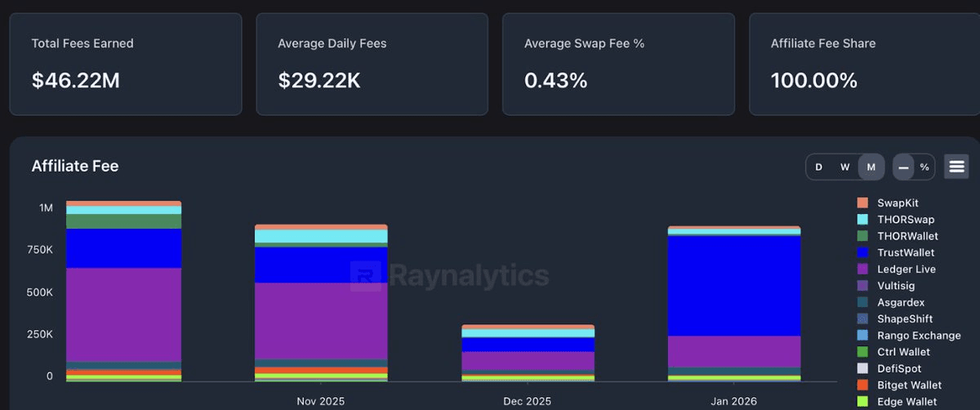Select the monthly (M) view
This screenshot has height=410, width=980.
coord(871,167)
